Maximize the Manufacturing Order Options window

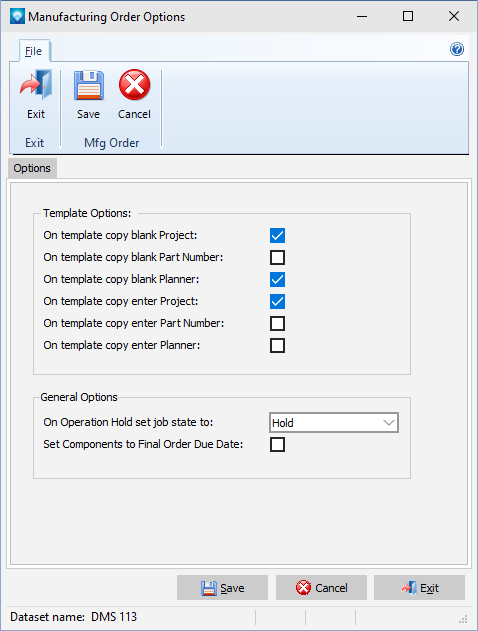pos(408,16)
